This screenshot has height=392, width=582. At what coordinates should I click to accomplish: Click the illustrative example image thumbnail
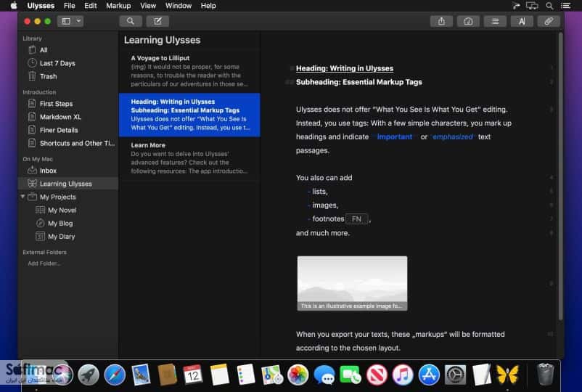pos(352,283)
